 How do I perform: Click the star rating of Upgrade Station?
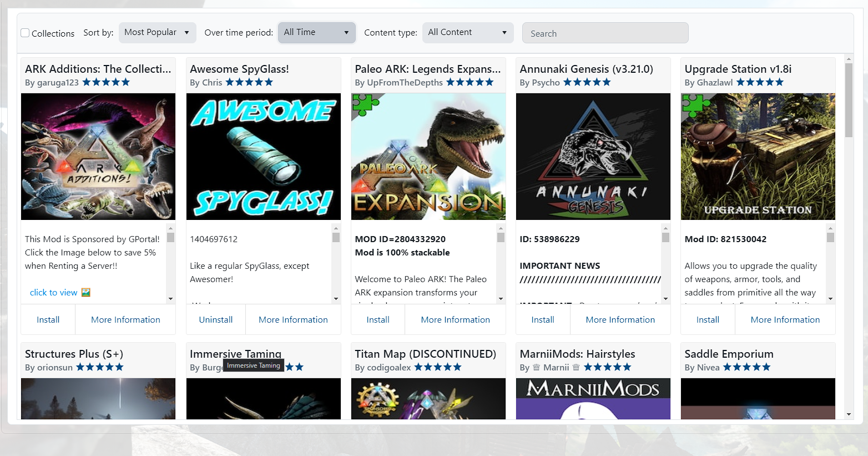click(760, 82)
